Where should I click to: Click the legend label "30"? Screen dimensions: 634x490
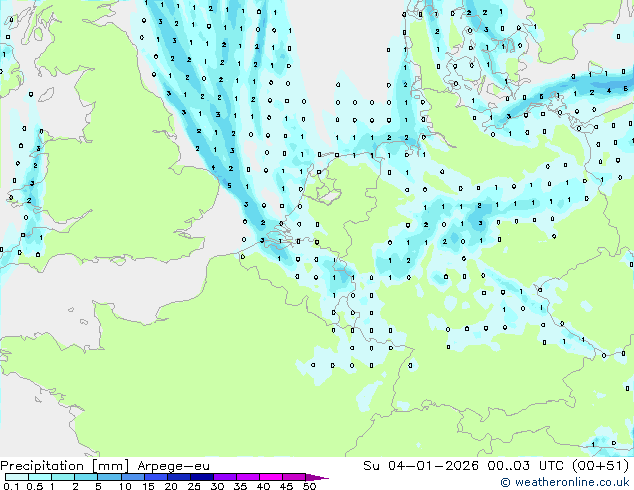[217, 486]
